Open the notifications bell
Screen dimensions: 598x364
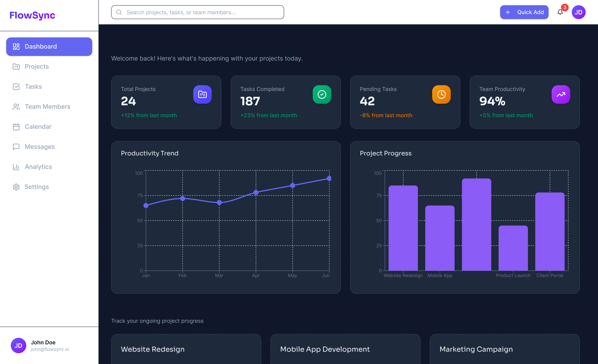click(x=560, y=12)
